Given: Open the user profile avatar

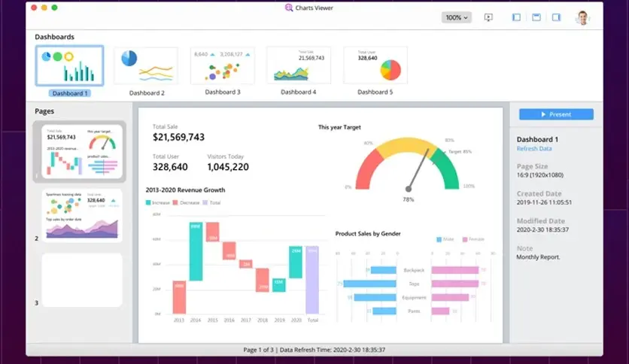Looking at the screenshot, I should (582, 17).
